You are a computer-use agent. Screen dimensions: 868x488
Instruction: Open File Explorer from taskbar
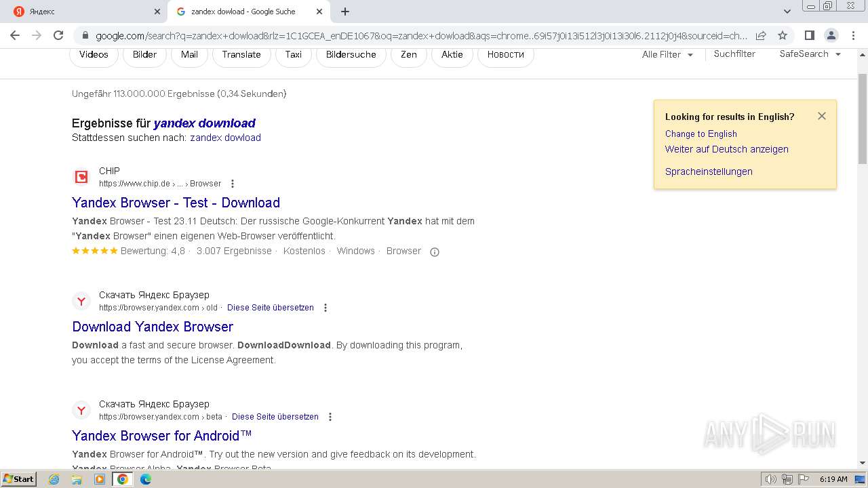coord(77,479)
